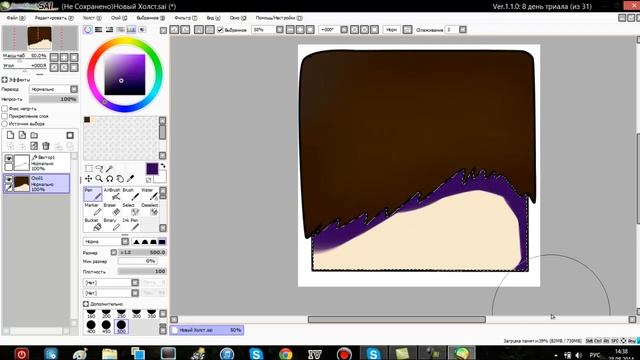
Task: Open the Холст menu
Action: click(92, 18)
